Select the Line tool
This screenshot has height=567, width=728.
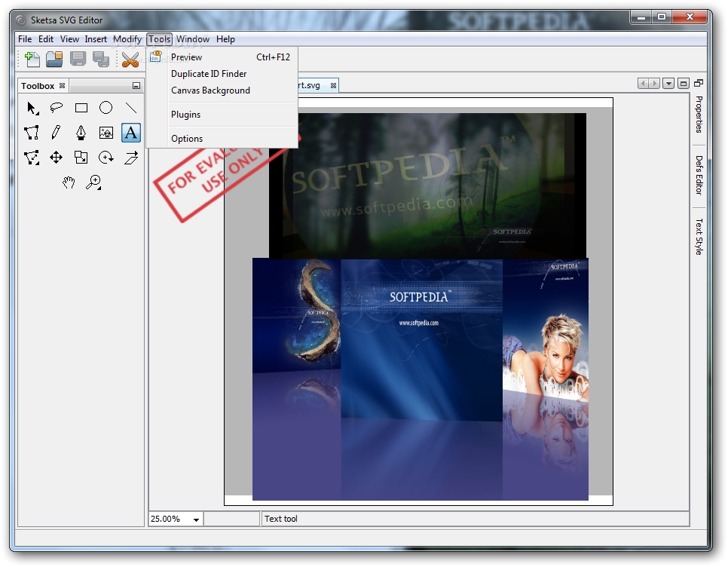131,109
